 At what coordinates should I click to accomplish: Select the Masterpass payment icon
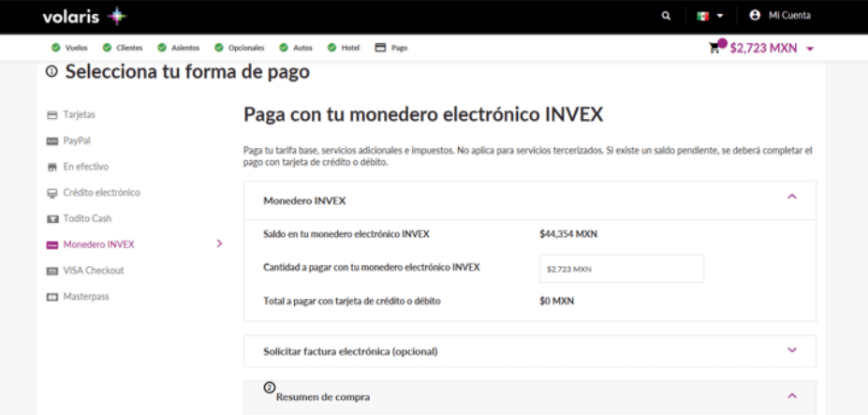52,297
